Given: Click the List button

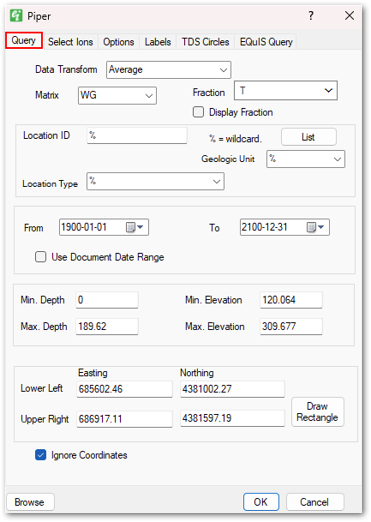Looking at the screenshot, I should [x=309, y=137].
